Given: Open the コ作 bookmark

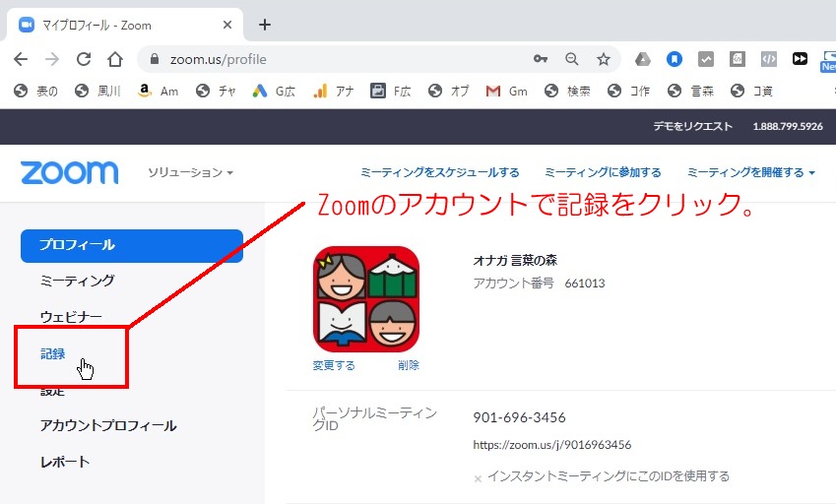Looking at the screenshot, I should tap(628, 92).
